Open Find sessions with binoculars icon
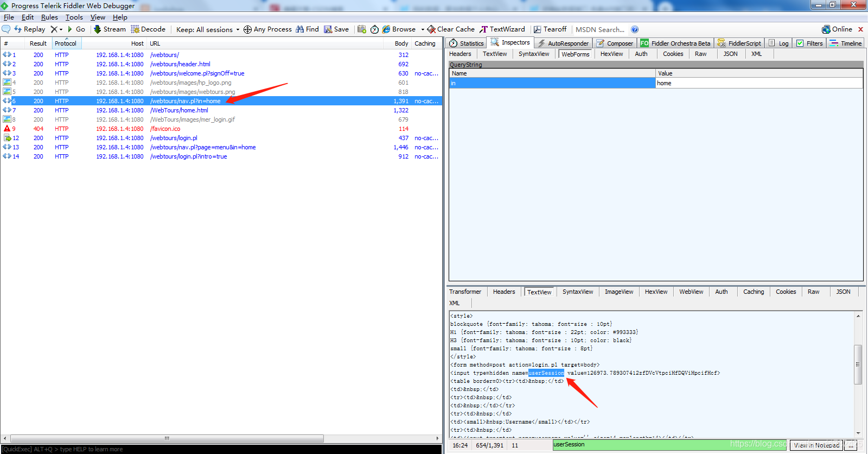This screenshot has width=868, height=454. [307, 29]
